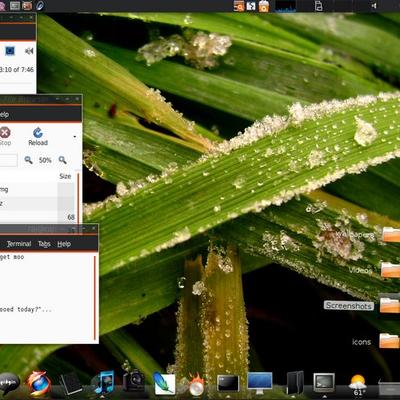
Task: Open the camera app in dock
Action: tap(133, 382)
